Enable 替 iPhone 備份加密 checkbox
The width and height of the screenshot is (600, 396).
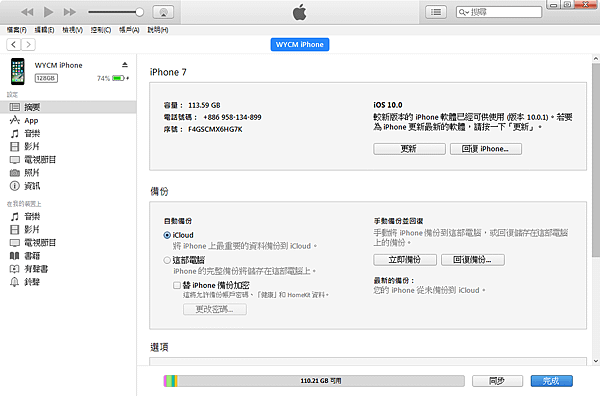(176, 285)
